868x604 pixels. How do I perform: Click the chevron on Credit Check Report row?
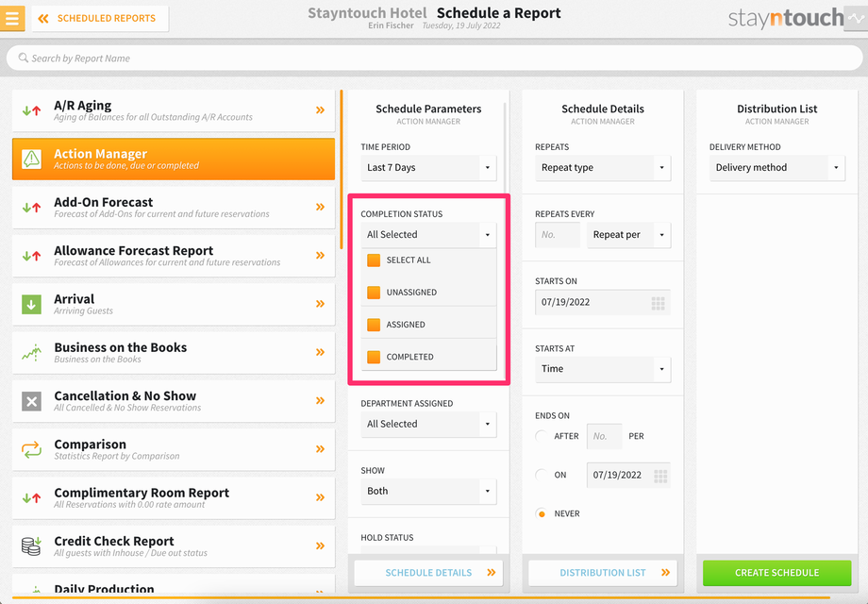coord(320,545)
